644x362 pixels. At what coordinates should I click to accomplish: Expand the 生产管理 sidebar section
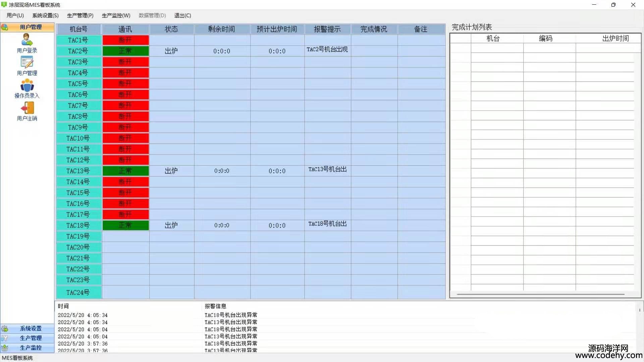(x=27, y=338)
